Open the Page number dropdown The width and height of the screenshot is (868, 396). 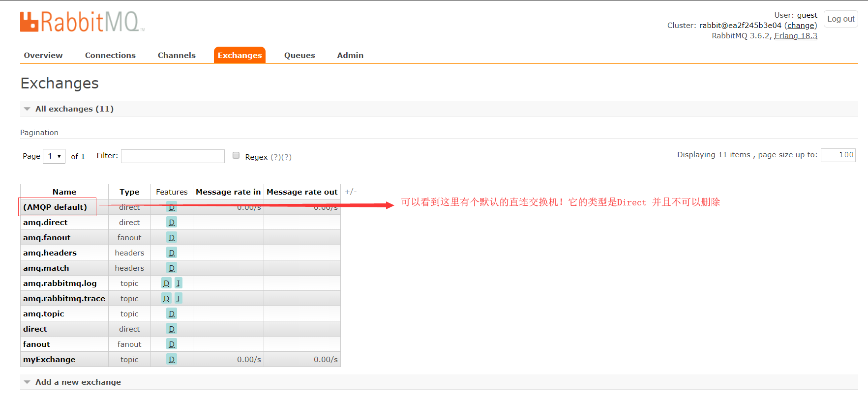click(x=54, y=156)
